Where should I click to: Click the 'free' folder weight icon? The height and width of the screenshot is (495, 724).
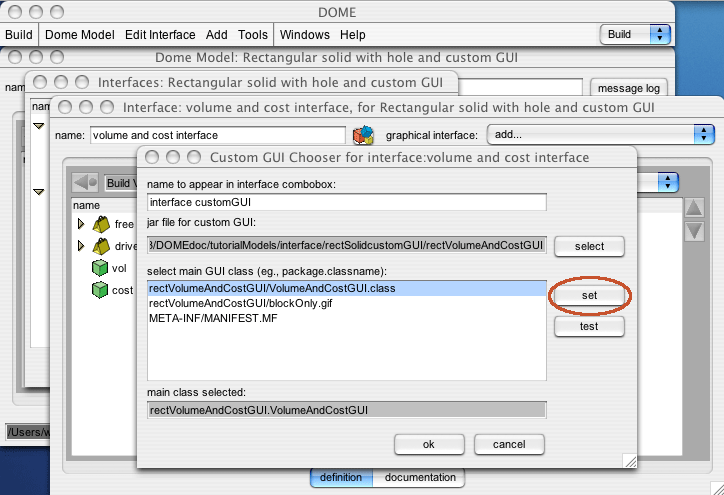click(x=101, y=224)
